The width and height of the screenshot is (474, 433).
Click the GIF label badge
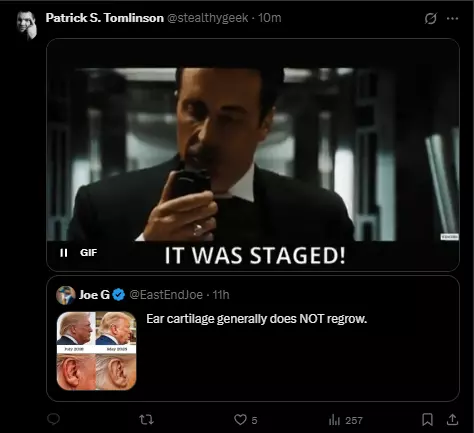pos(88,253)
